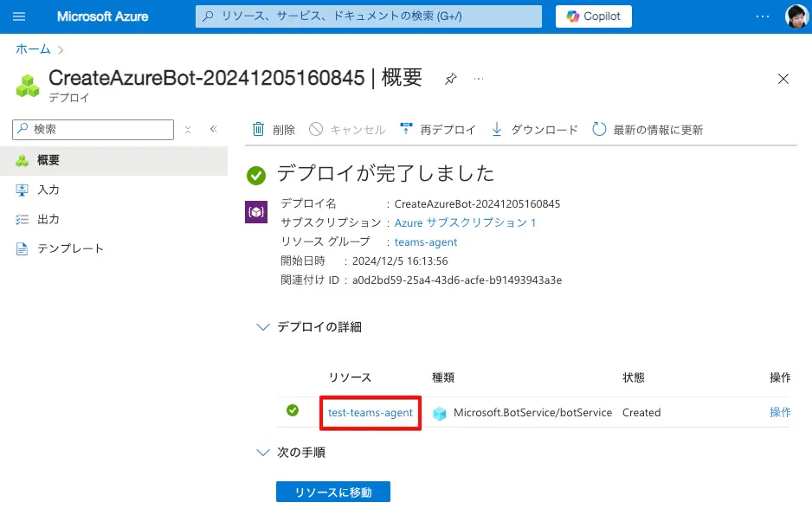Refresh with 最新の情報に更新
This screenshot has height=515, width=812.
[648, 129]
